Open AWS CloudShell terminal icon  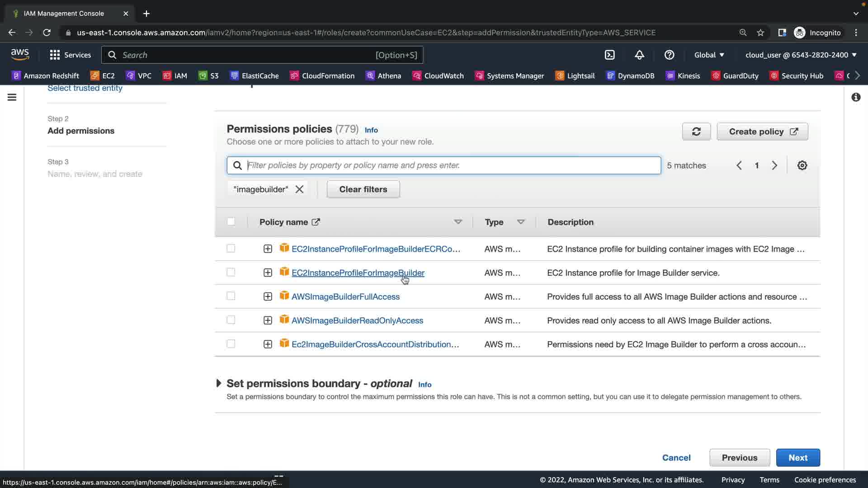(609, 55)
